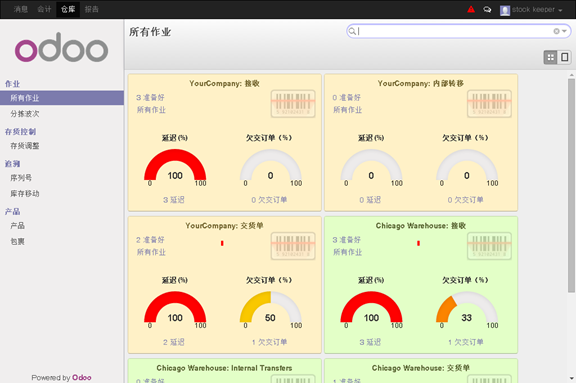Open 3 延迟 on YourCompany 接收 card
This screenshot has height=383, width=576.
click(x=174, y=200)
